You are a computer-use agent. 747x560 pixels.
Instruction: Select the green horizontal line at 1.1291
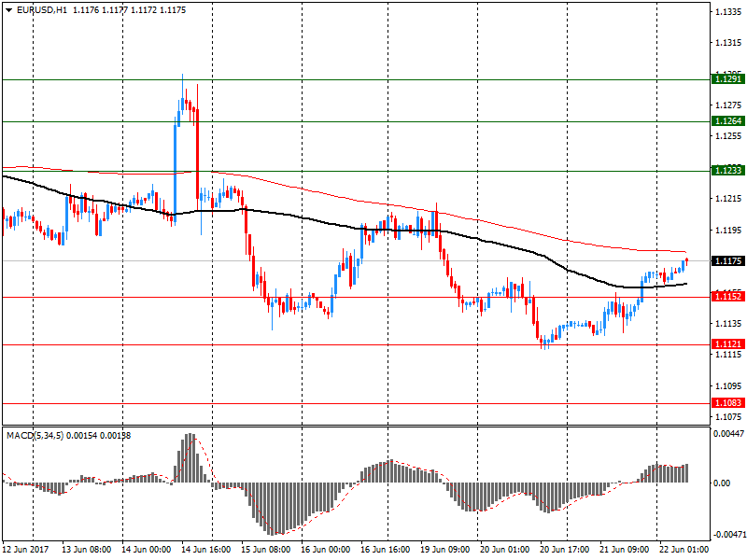(x=356, y=79)
